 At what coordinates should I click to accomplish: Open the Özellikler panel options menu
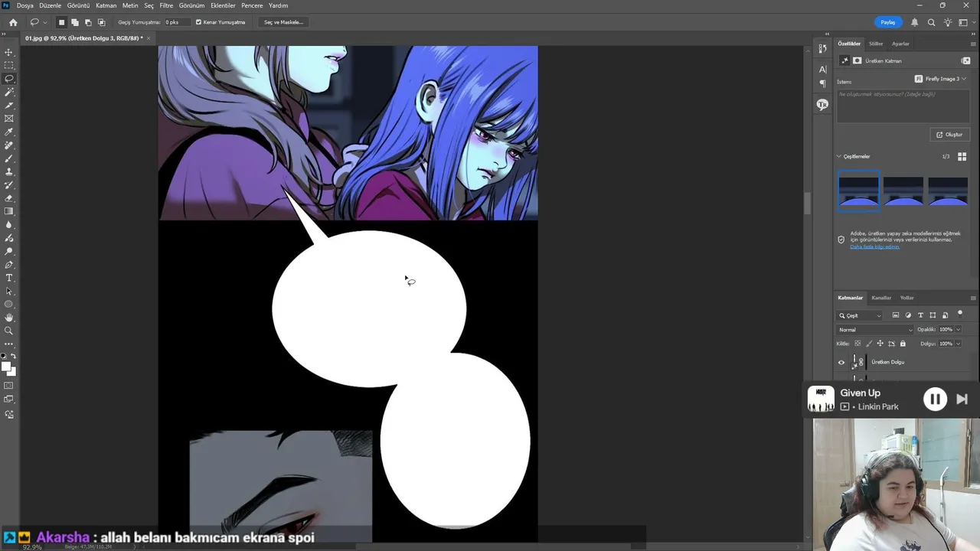973,44
